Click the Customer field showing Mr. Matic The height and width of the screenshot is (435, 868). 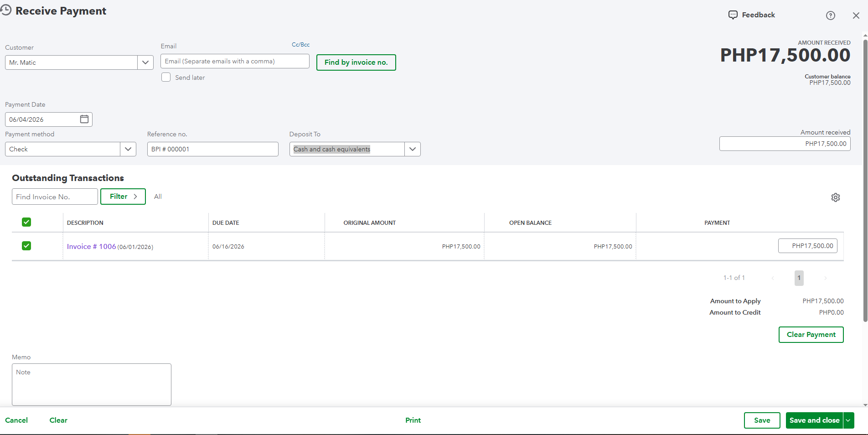click(x=71, y=62)
